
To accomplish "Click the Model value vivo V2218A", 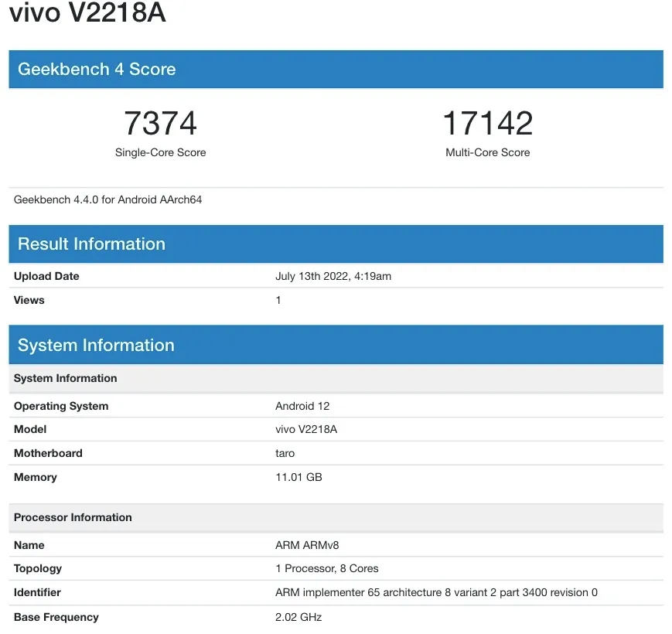I will [306, 429].
